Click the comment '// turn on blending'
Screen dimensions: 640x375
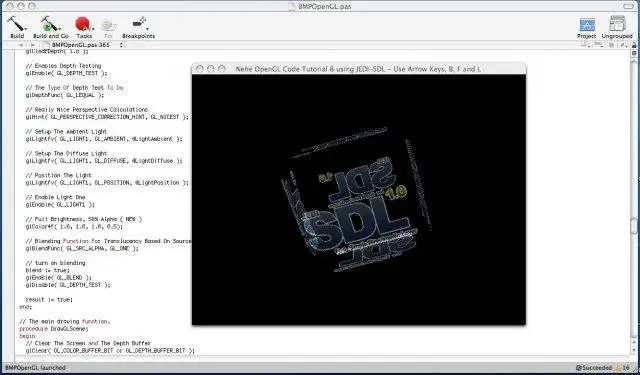click(x=56, y=263)
